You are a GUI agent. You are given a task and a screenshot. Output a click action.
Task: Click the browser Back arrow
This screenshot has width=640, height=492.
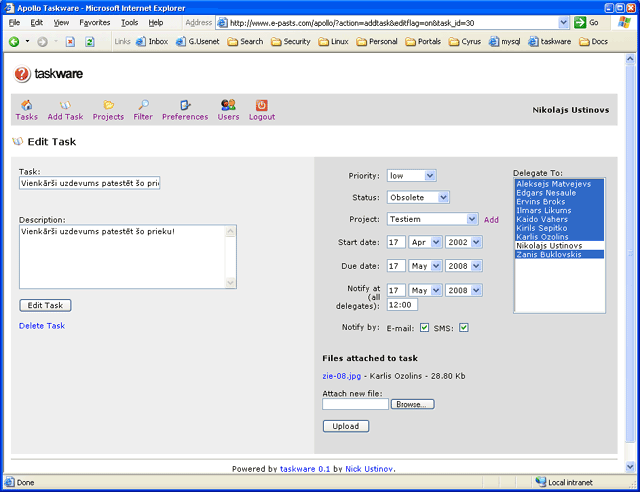(14, 42)
